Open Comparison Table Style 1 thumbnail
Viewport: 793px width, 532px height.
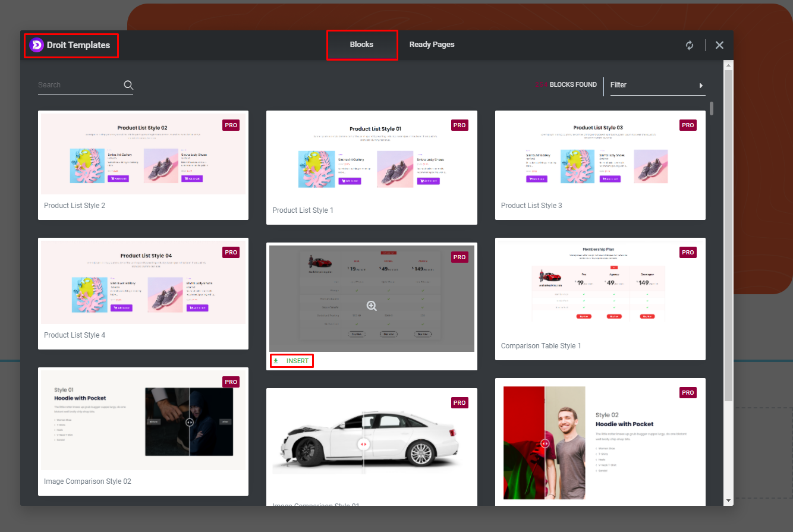(600, 287)
